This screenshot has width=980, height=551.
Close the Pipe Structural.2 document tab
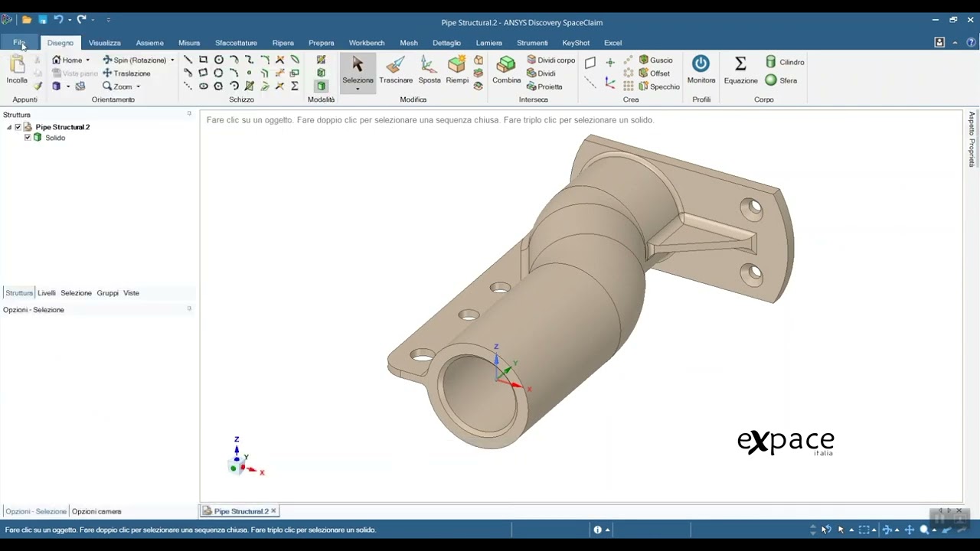click(273, 511)
